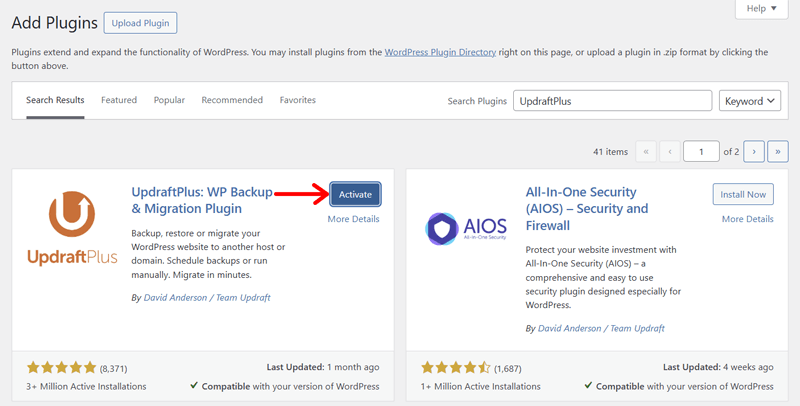The height and width of the screenshot is (406, 800).
Task: Jump to last page double-arrow button
Action: coord(777,152)
